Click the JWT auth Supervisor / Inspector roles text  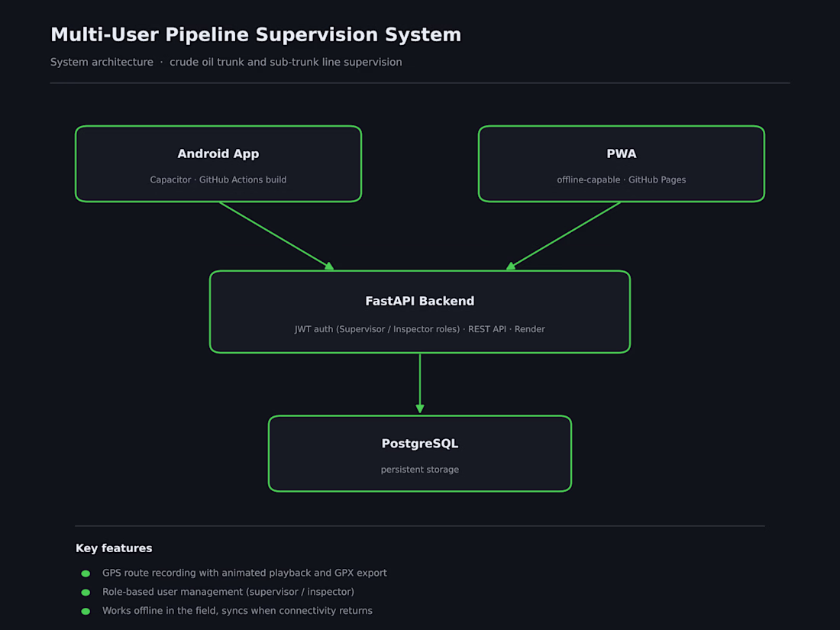coord(377,329)
